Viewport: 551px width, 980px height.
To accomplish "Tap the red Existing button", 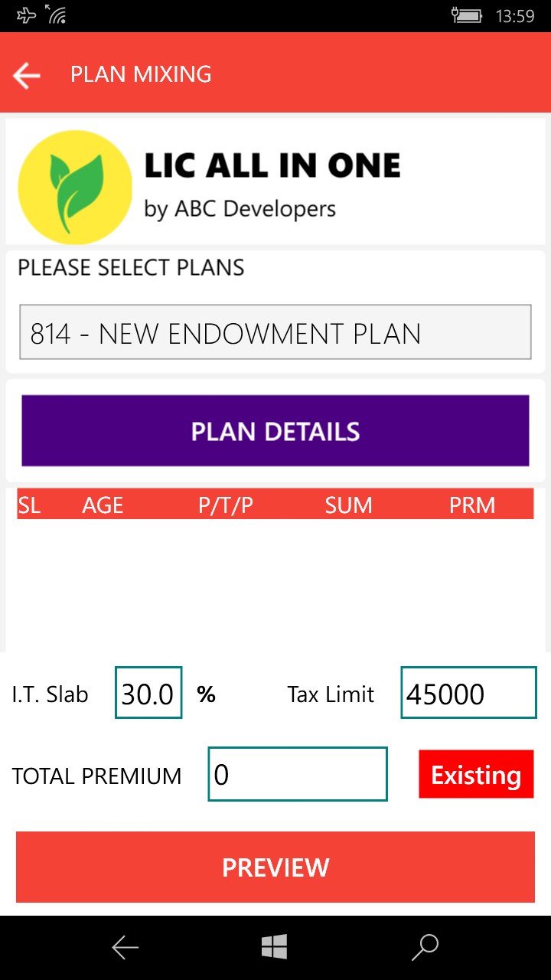I will point(476,775).
